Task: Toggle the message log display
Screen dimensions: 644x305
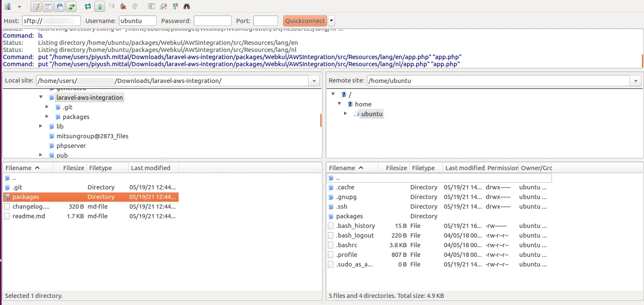Action: coord(36,6)
